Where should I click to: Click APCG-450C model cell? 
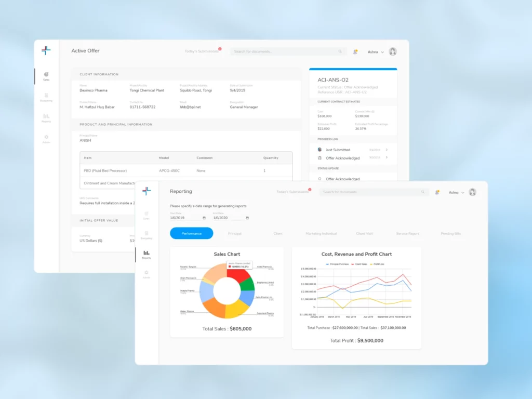point(169,170)
